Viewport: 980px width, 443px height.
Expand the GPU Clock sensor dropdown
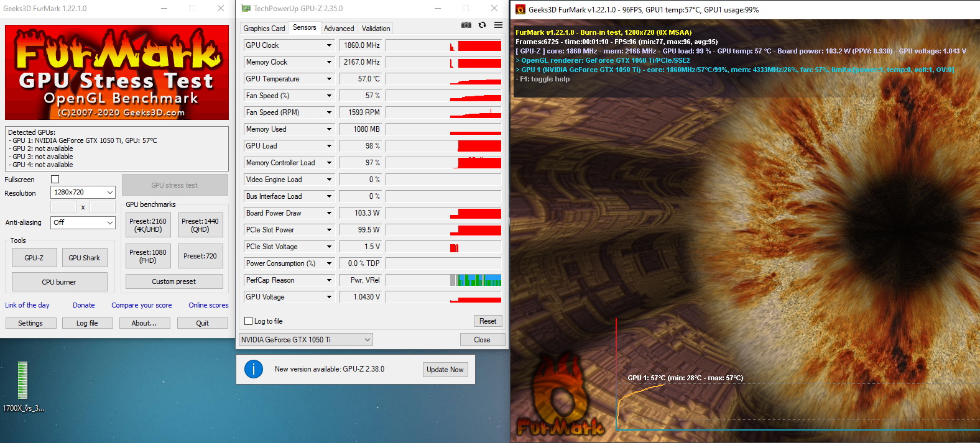click(329, 45)
